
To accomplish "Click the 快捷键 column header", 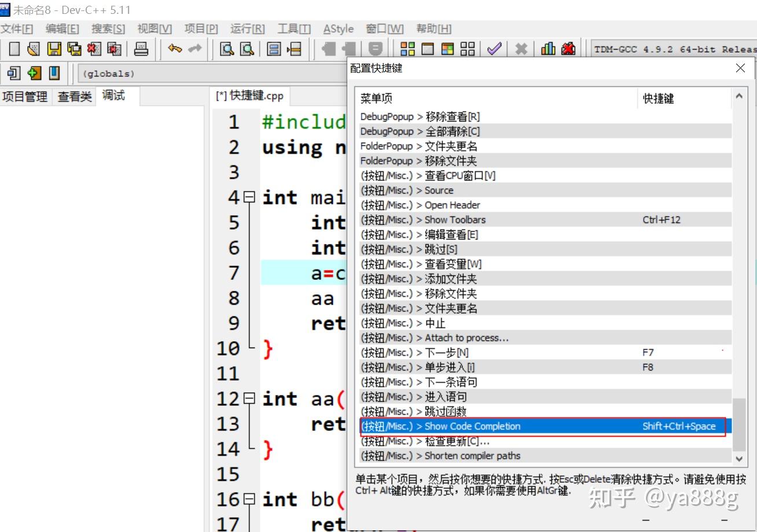I will click(x=685, y=99).
